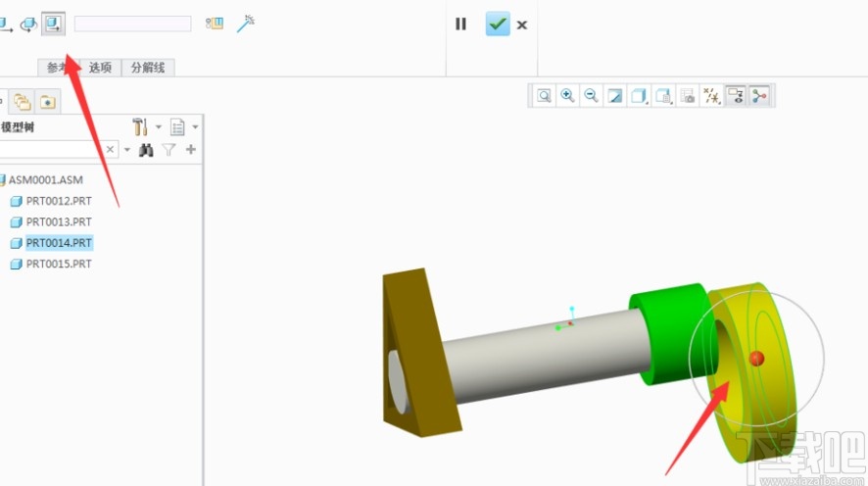Toggle the explode state display icon

pyautogui.click(x=215, y=24)
